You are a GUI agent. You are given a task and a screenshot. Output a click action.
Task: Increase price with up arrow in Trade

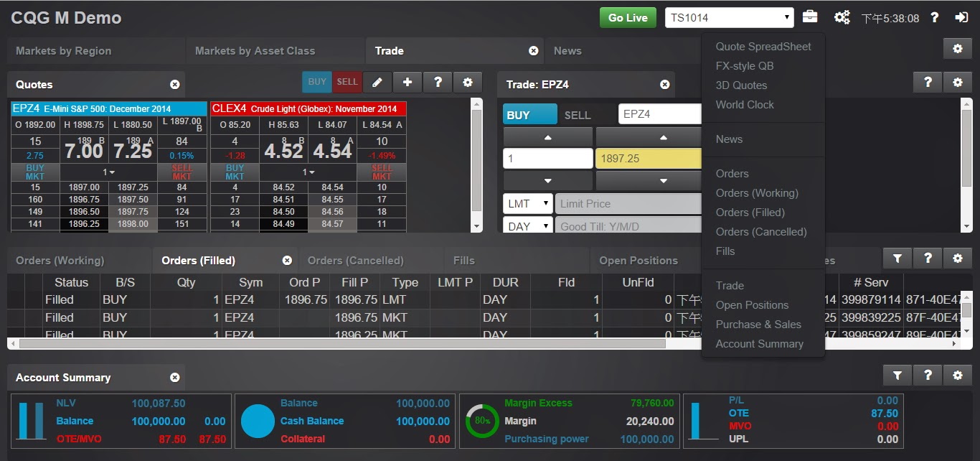(649, 137)
